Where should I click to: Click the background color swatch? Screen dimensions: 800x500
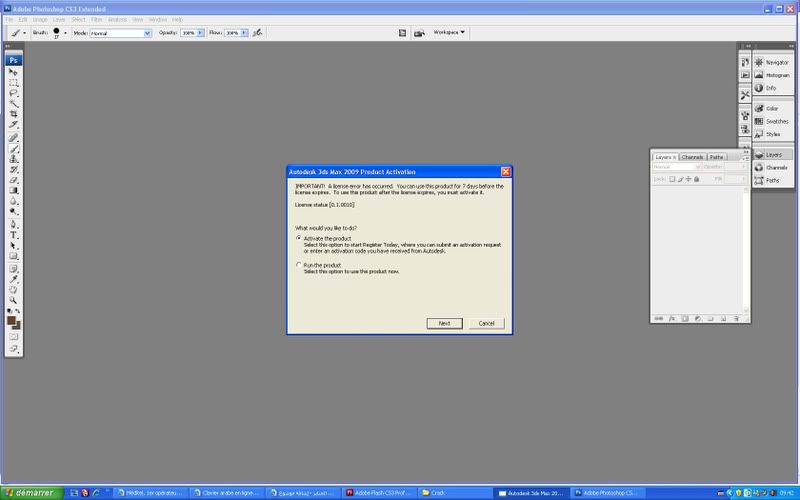18,327
